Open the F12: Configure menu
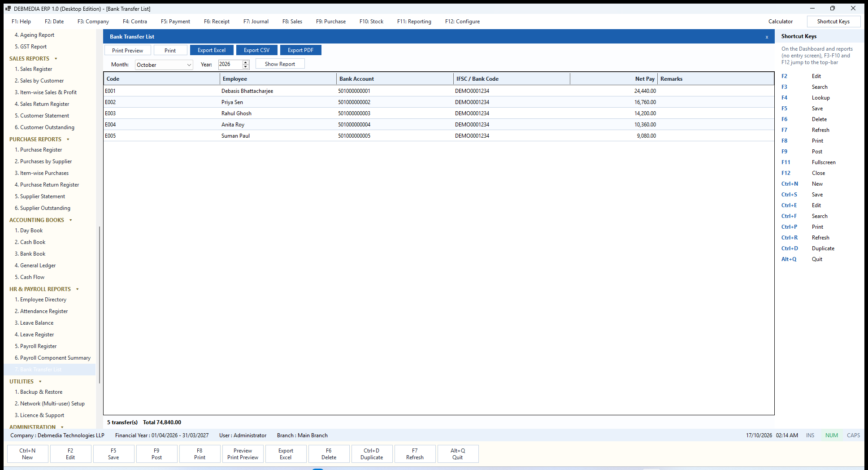The width and height of the screenshot is (868, 470). pos(462,22)
